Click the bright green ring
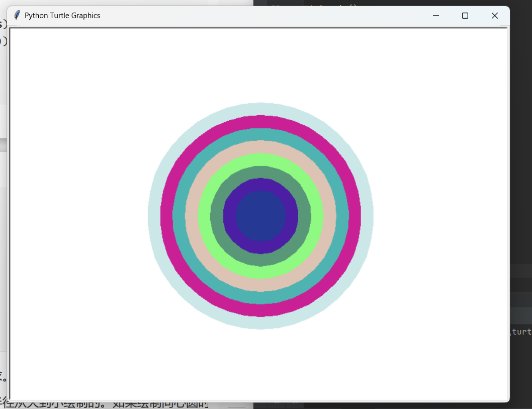The height and width of the screenshot is (409, 532). click(x=260, y=159)
